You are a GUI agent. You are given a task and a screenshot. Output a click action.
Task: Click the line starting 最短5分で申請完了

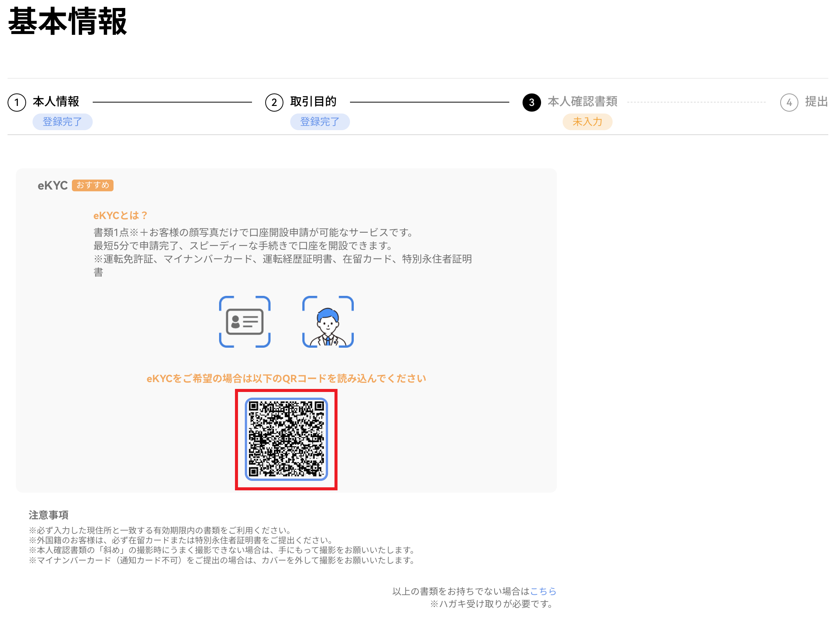tap(244, 246)
